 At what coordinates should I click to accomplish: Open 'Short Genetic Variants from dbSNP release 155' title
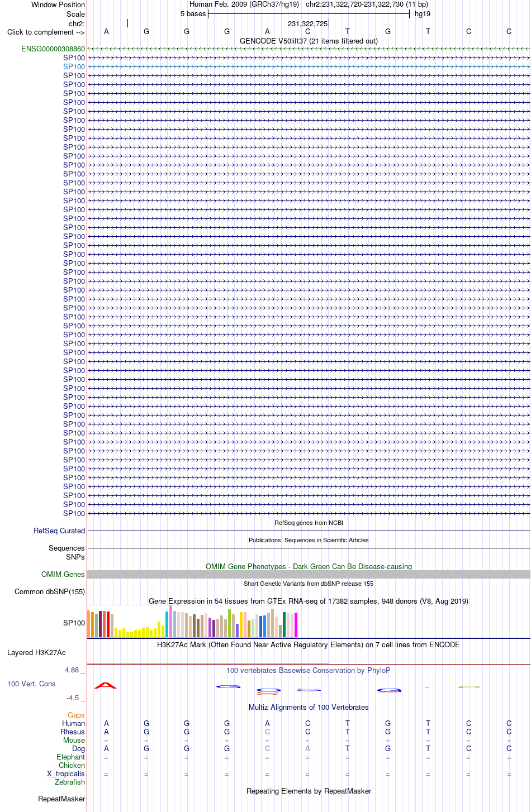[x=309, y=584]
